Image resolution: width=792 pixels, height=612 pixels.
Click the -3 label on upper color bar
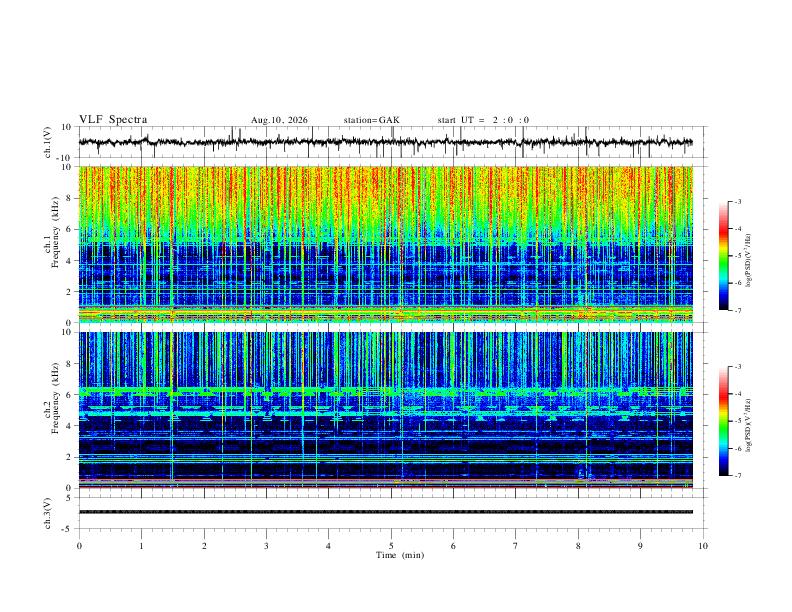pos(737,201)
